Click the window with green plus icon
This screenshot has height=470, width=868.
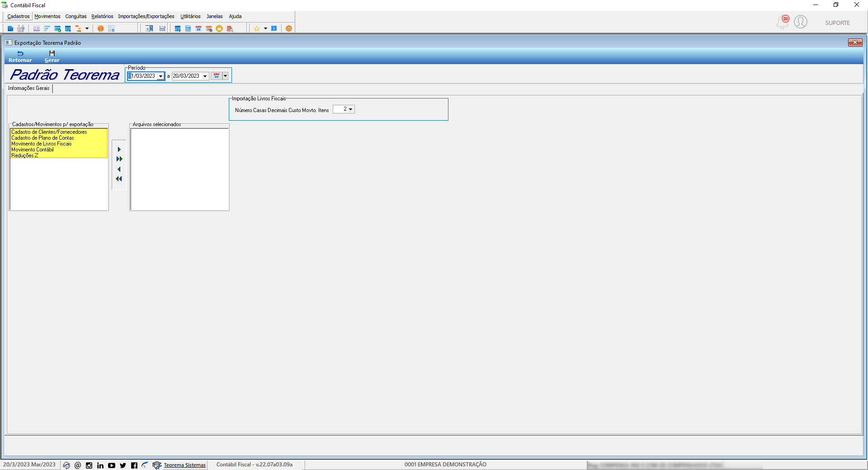tap(57, 28)
